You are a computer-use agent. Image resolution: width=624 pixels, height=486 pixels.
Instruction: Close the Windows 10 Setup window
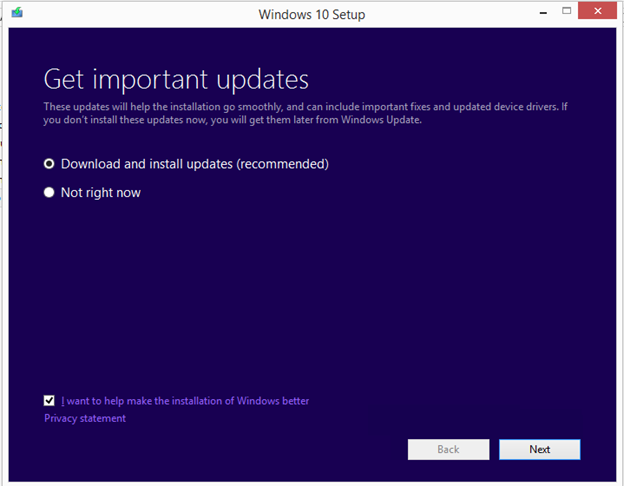[597, 11]
